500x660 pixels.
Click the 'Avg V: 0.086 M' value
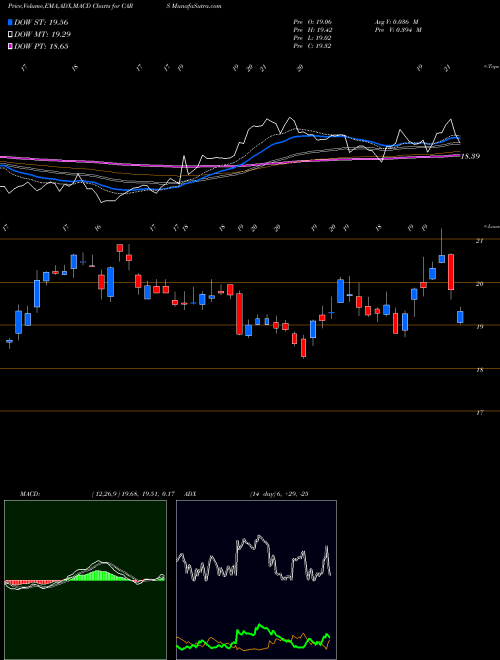point(397,22)
